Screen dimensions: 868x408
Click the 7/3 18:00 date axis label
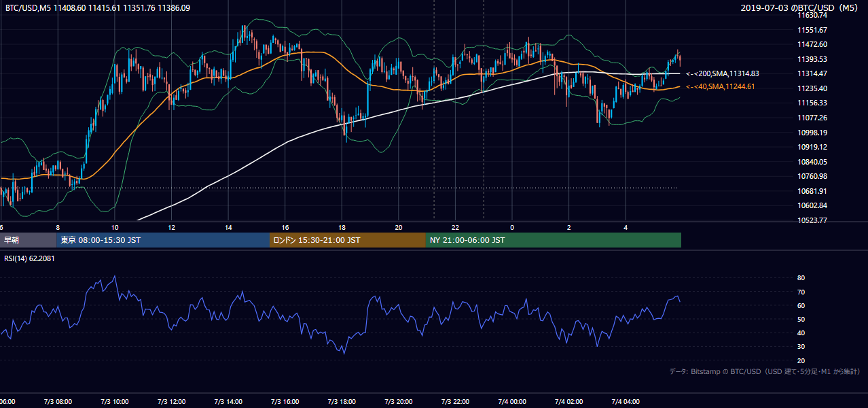[x=342, y=402]
